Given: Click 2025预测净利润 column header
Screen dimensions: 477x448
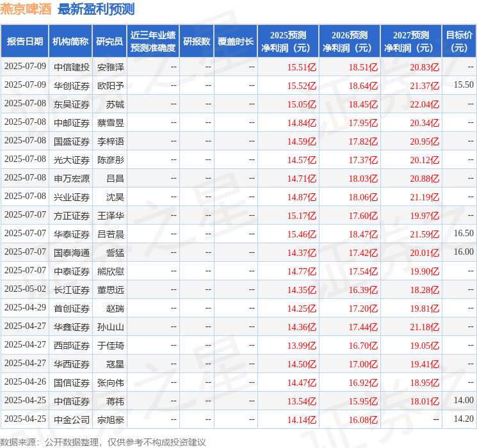Looking at the screenshot, I should pos(288,41).
